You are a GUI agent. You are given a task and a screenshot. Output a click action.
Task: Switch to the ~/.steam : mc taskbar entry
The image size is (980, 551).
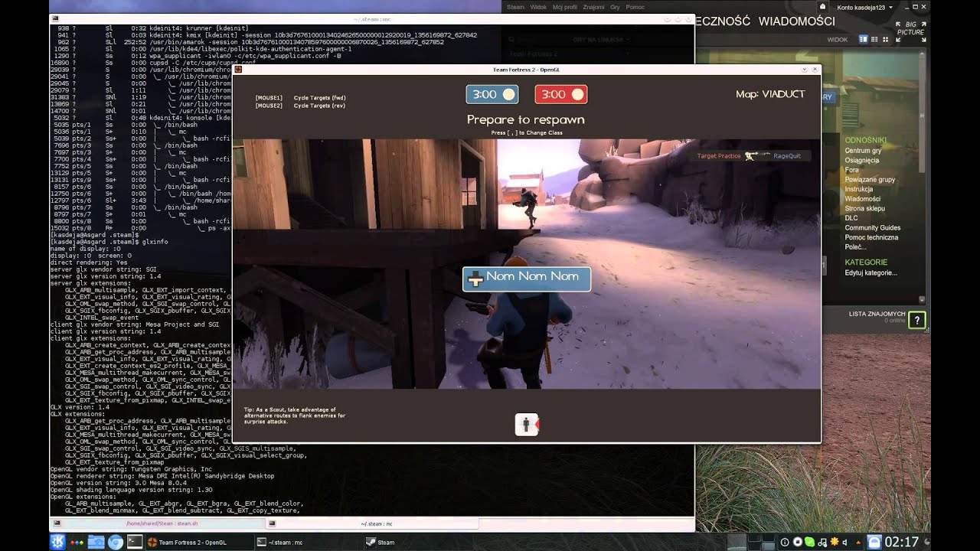pos(308,542)
